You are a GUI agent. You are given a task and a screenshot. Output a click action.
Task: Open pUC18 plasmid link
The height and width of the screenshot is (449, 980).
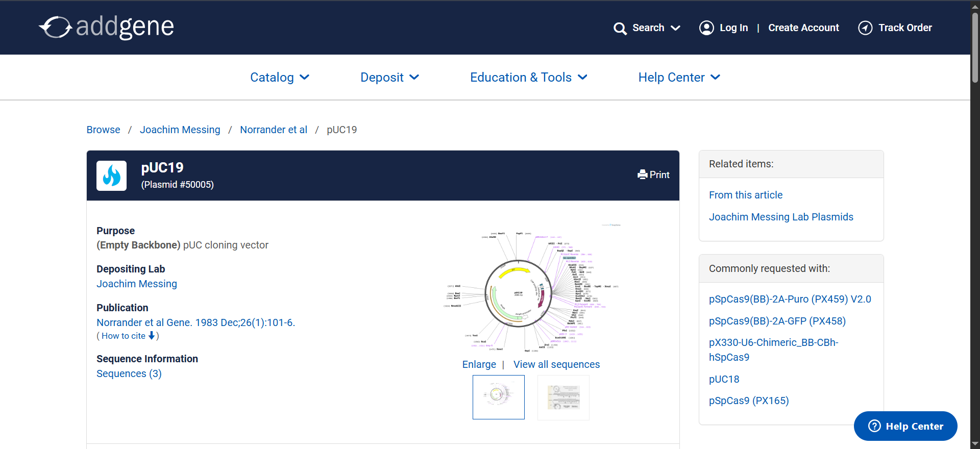pos(724,379)
